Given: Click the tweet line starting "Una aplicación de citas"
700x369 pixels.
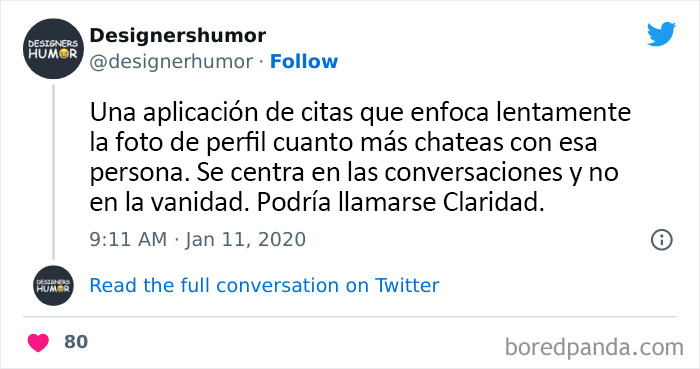Looking at the screenshot, I should 360,112.
